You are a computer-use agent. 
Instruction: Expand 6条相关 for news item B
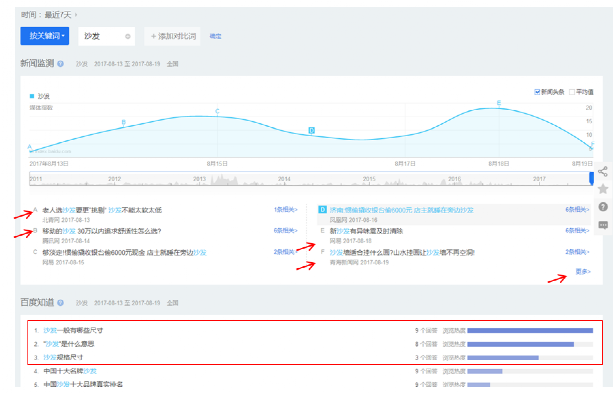point(285,231)
